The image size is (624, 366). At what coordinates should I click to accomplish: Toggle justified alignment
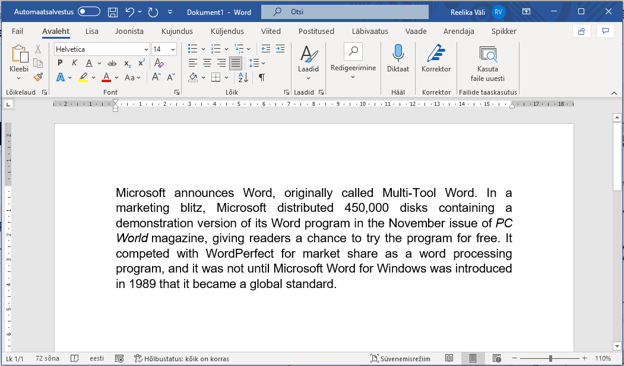[x=236, y=63]
